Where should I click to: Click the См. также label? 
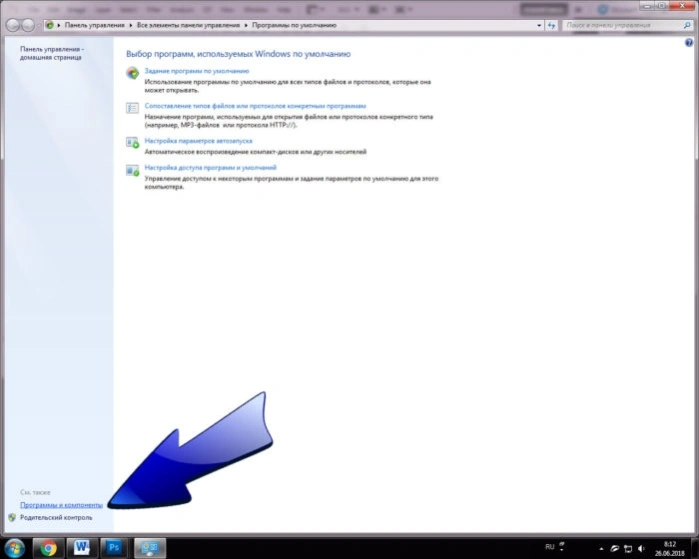point(35,493)
